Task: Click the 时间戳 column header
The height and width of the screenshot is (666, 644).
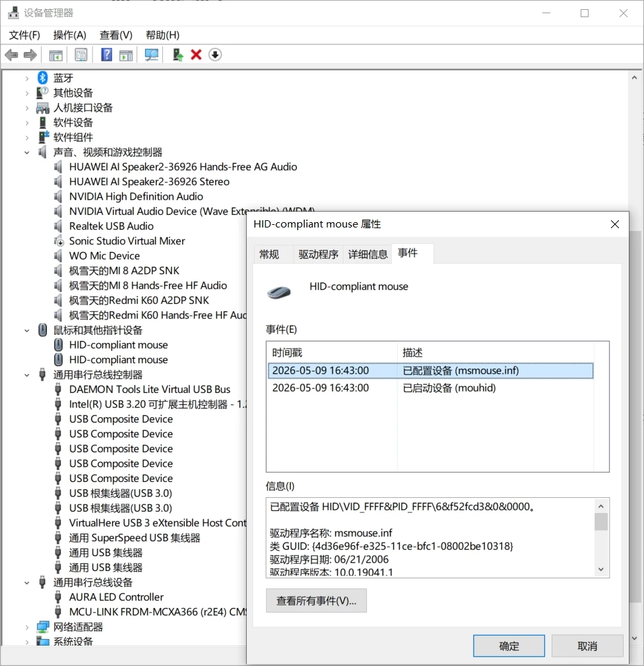Action: point(332,352)
